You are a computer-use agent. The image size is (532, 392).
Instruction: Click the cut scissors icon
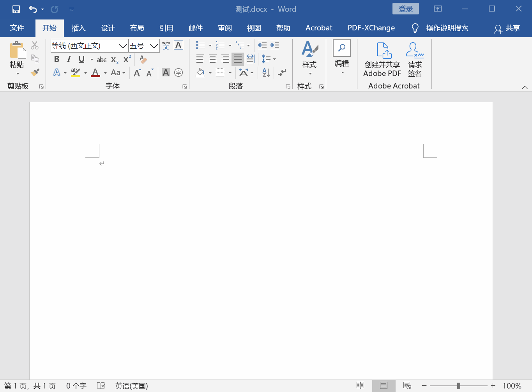[x=35, y=46]
